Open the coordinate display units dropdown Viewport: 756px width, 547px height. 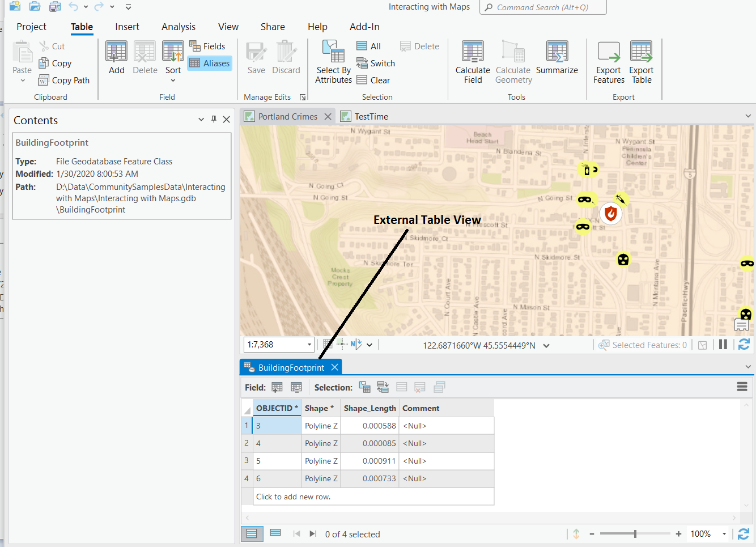546,346
